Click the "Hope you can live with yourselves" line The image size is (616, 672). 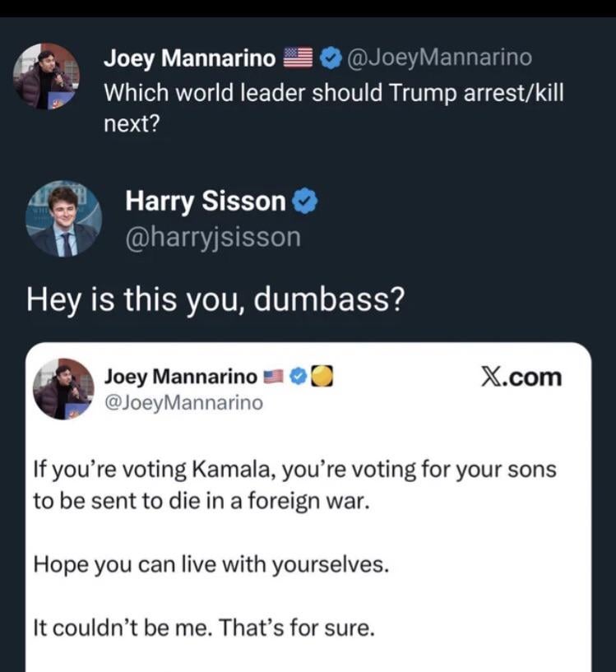tap(210, 566)
